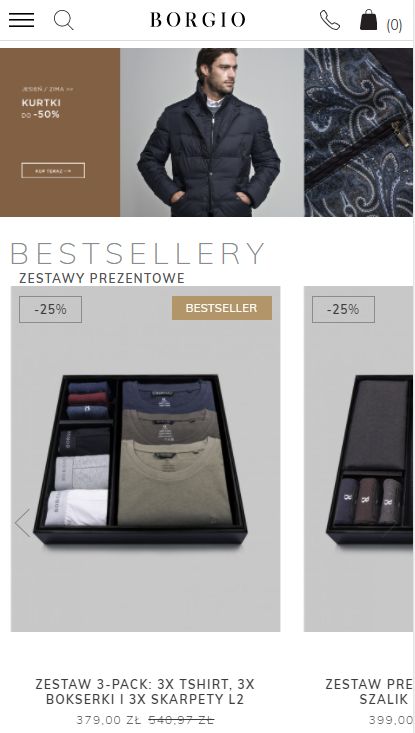The height and width of the screenshot is (733, 415).
Task: Click the man in navy jacket banner image
Action: pyautogui.click(x=212, y=132)
